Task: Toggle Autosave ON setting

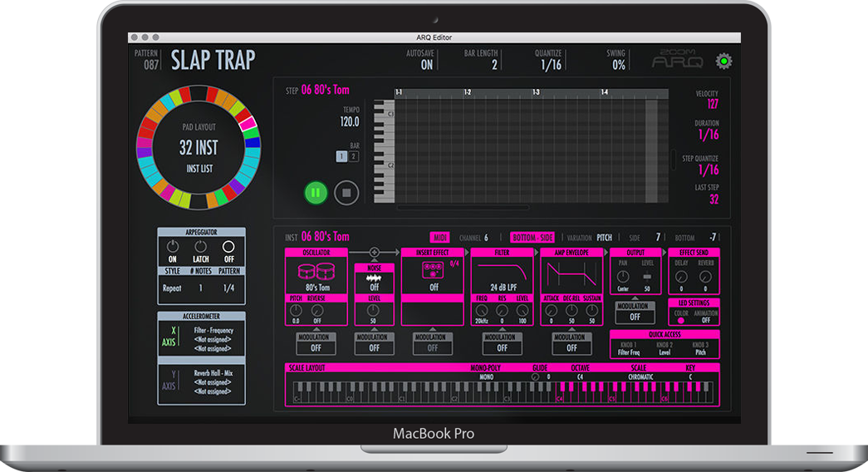Action: [427, 65]
